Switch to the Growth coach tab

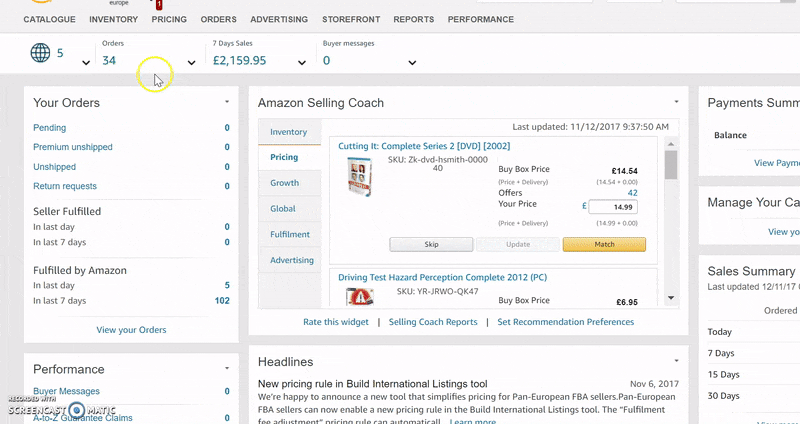pyautogui.click(x=289, y=183)
